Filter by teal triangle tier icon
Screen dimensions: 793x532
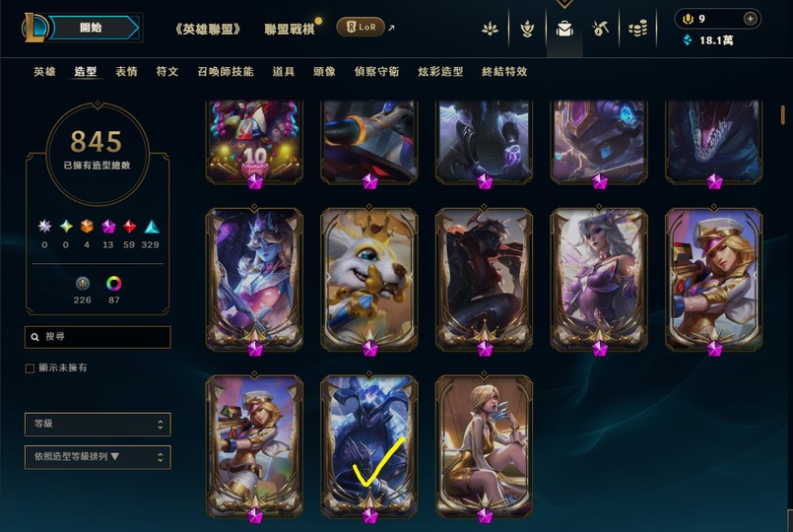click(x=152, y=227)
